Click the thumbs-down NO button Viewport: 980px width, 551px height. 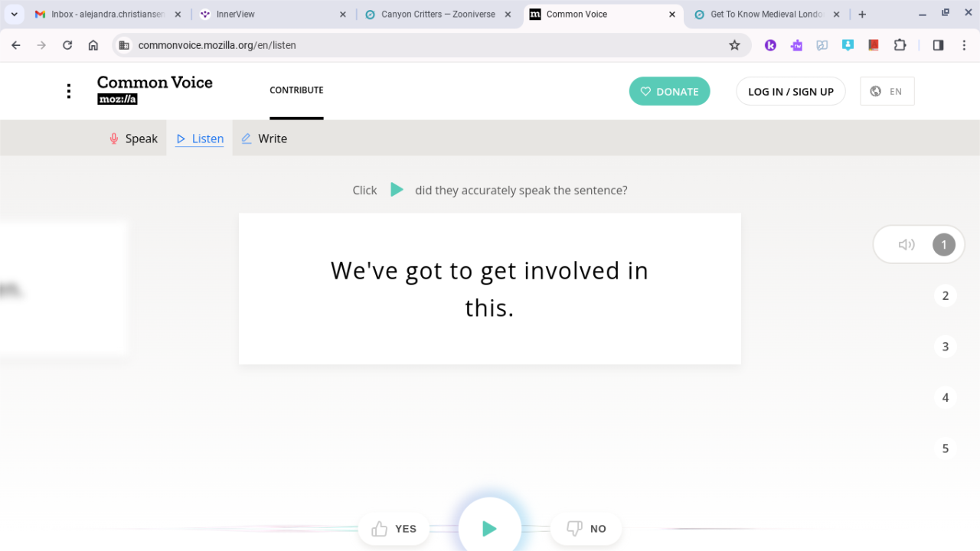point(586,529)
